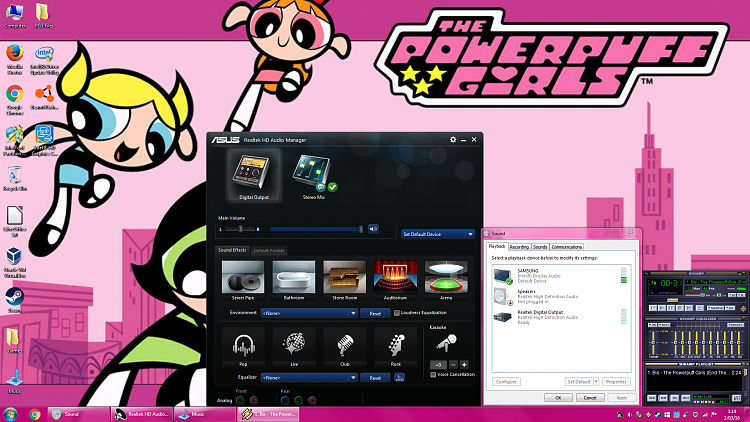Image resolution: width=750 pixels, height=422 pixels.
Task: Choose the Bathroom environment effect
Action: point(294,280)
